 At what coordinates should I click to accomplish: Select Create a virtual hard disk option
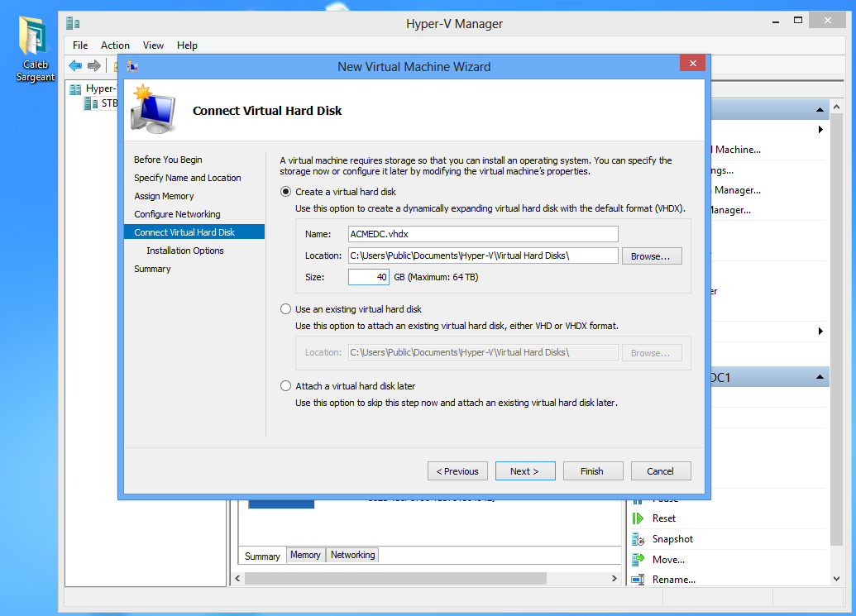tap(285, 192)
